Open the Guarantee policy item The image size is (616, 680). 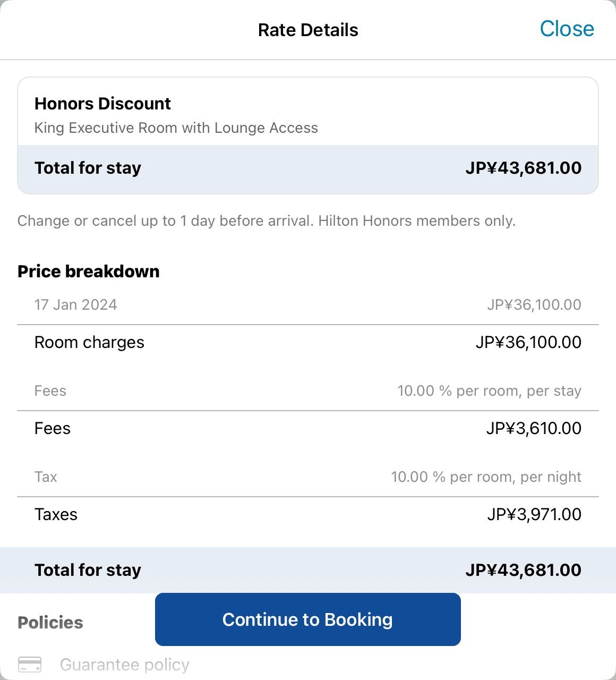tap(124, 665)
